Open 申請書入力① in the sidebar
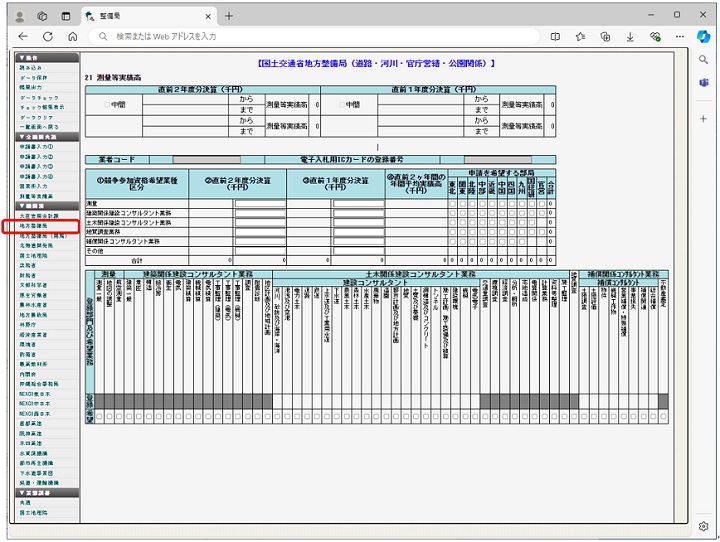 pyautogui.click(x=36, y=147)
